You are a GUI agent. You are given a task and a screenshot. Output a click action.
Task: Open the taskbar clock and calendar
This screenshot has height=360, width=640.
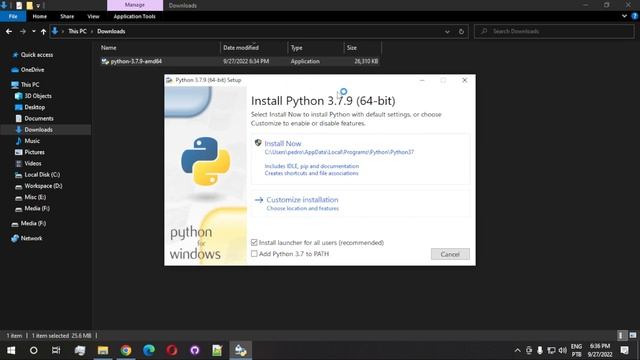click(600, 350)
